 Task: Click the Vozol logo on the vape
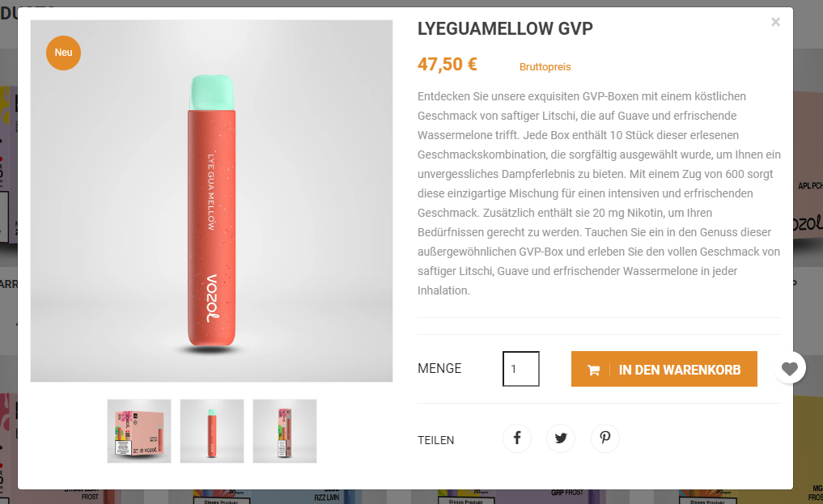(211, 298)
